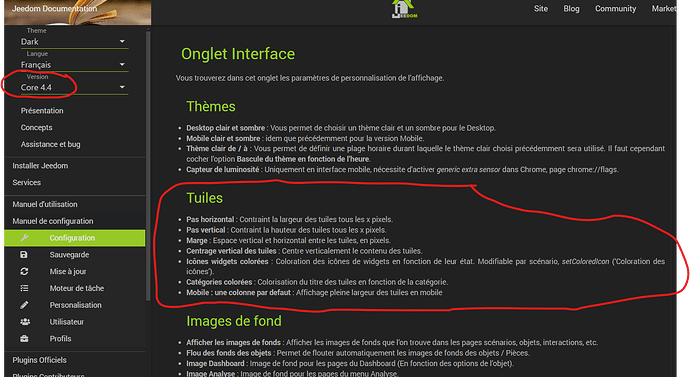This screenshot has width=690, height=377.
Task: Click the Onglet Interface heading
Action: coord(238,54)
